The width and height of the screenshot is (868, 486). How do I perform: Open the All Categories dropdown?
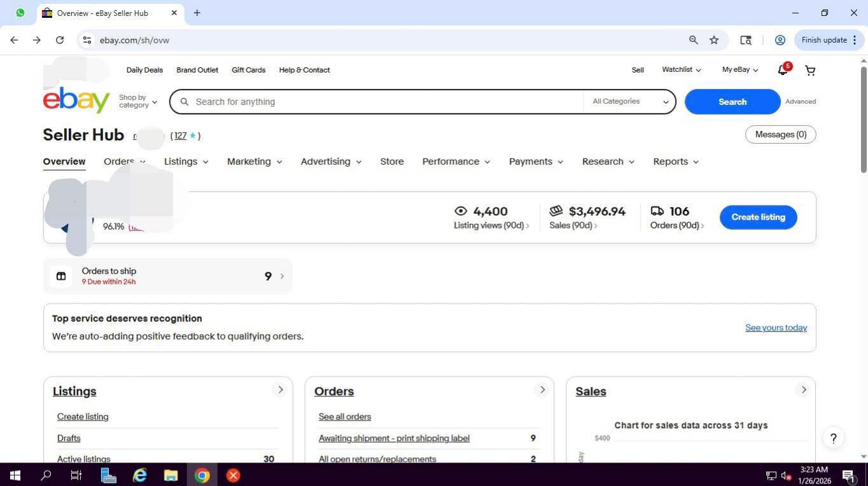click(629, 101)
